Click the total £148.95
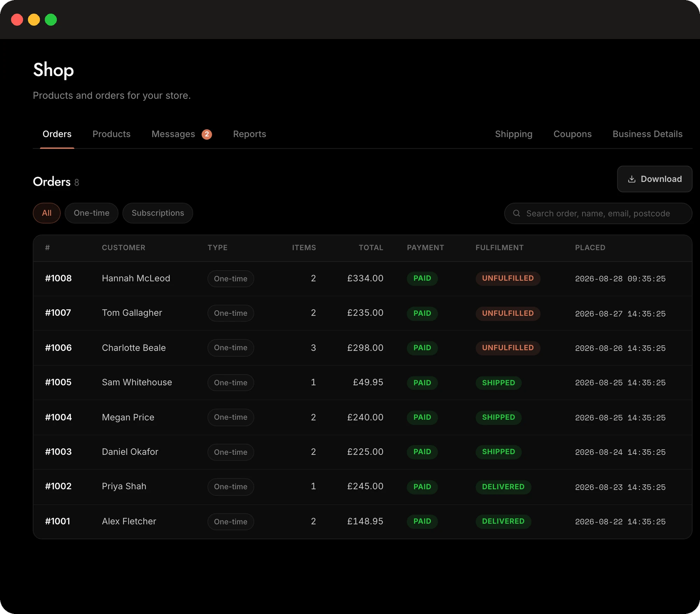The image size is (700, 614). coord(365,521)
